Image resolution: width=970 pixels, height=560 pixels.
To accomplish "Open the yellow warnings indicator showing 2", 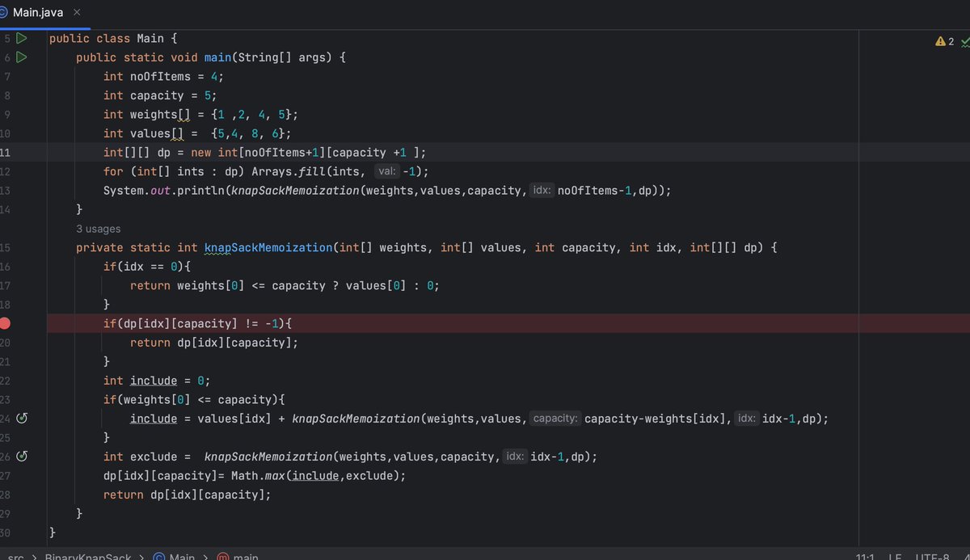I will (944, 41).
